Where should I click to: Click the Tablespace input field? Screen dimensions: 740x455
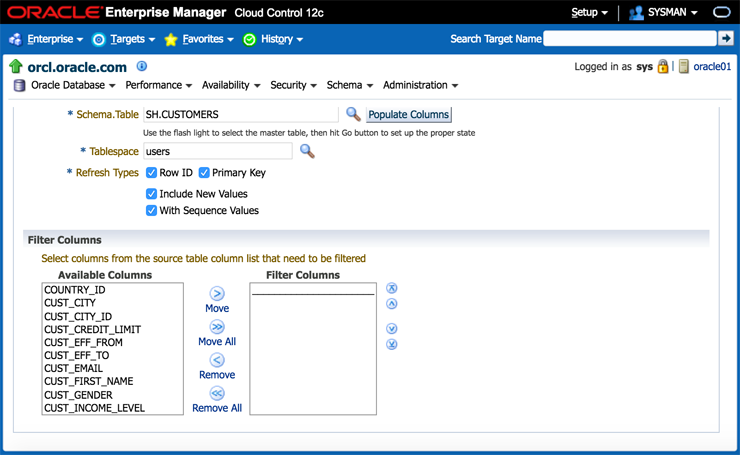(218, 152)
